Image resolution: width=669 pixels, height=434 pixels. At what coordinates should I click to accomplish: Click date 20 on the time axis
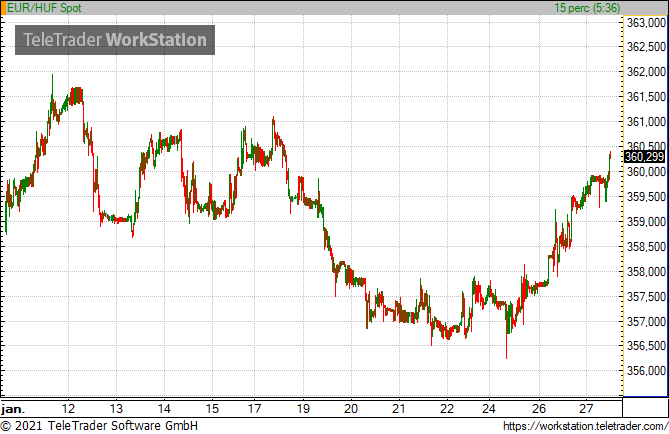click(x=351, y=409)
